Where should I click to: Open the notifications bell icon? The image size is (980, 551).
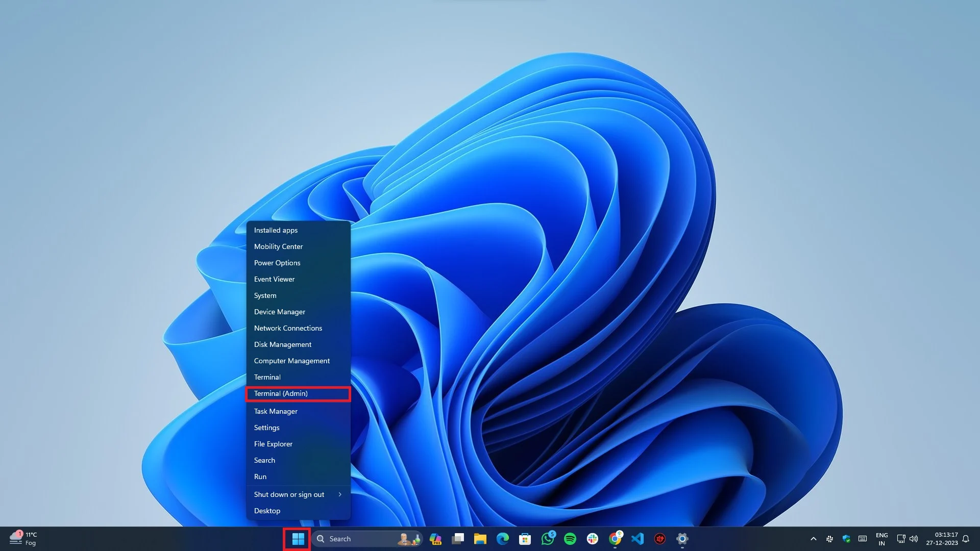click(x=966, y=539)
